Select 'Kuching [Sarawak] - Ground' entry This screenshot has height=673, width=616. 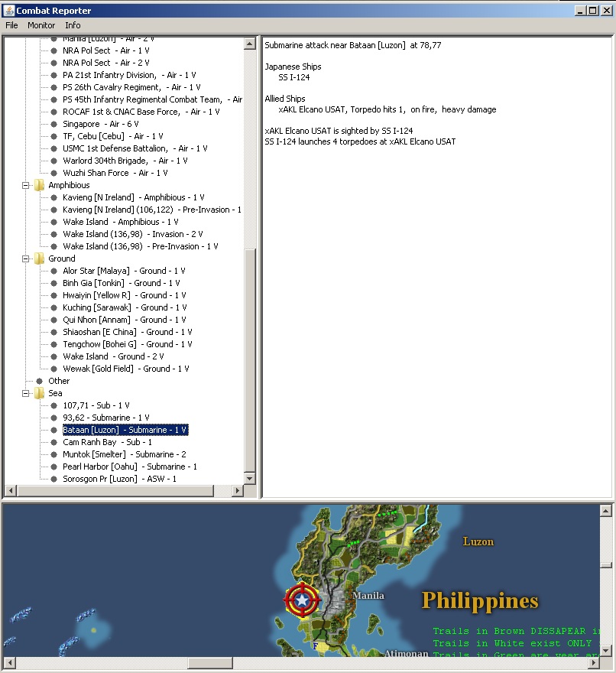point(125,307)
